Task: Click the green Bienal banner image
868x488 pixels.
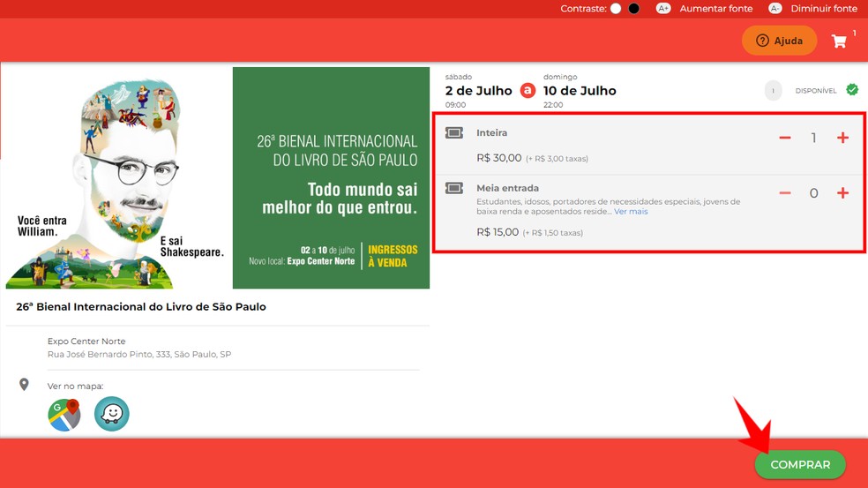Action: (331, 177)
